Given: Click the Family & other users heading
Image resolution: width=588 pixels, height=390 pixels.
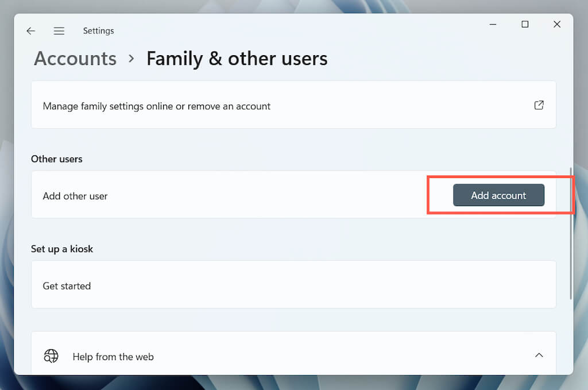Looking at the screenshot, I should coord(237,59).
